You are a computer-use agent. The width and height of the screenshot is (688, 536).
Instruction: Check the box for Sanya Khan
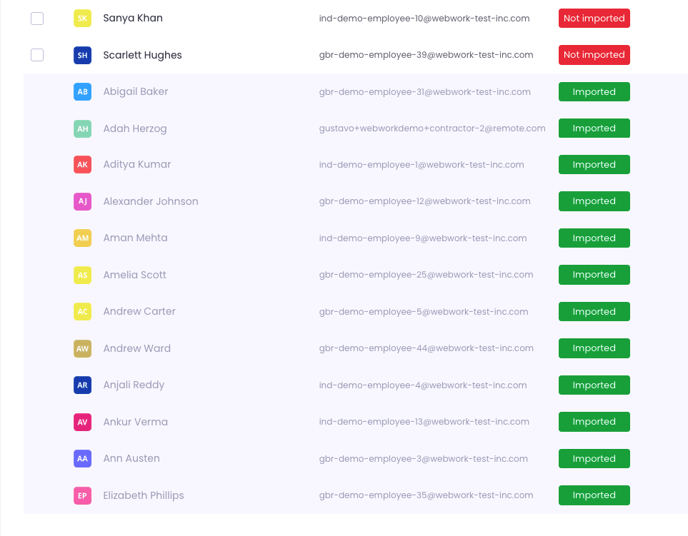click(37, 18)
